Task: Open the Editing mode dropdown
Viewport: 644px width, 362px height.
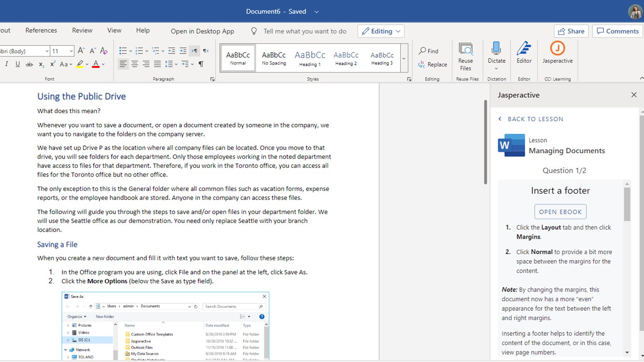Action: pyautogui.click(x=381, y=31)
